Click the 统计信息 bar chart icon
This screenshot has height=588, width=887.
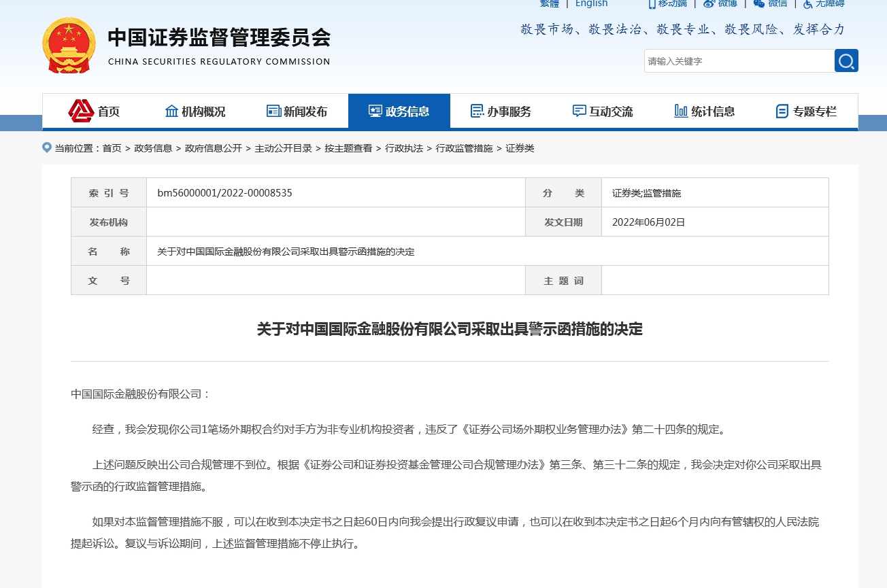point(681,111)
